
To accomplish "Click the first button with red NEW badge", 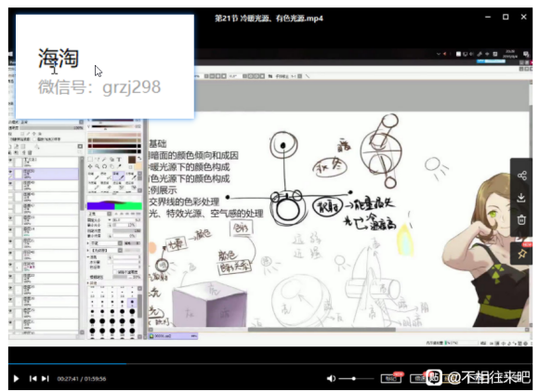I will tap(391, 378).
